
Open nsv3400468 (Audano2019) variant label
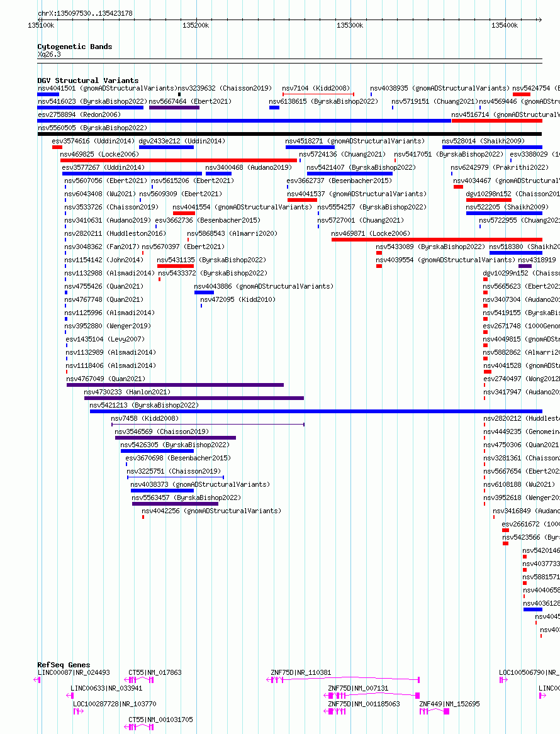point(249,167)
